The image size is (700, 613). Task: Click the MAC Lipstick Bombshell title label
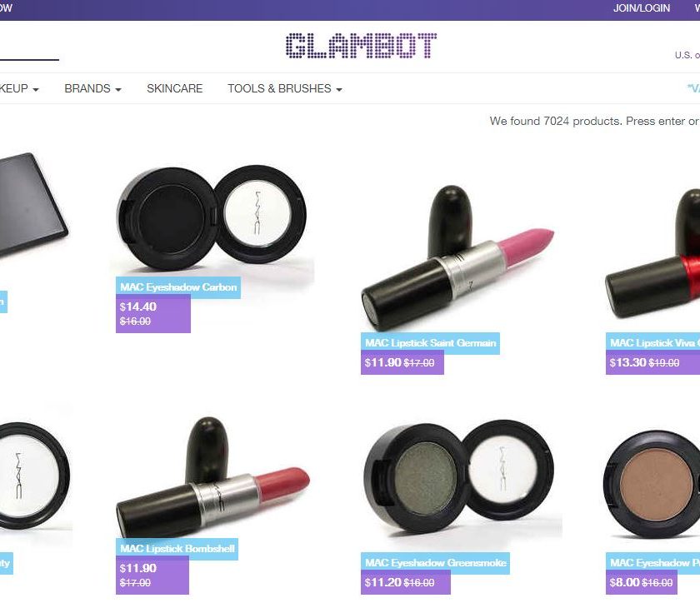(x=177, y=549)
